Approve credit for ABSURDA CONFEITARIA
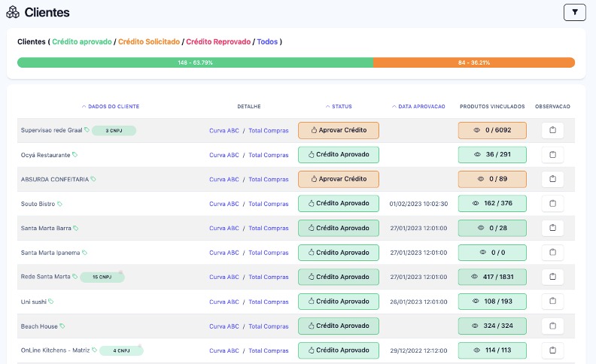The image size is (596, 364). point(339,179)
